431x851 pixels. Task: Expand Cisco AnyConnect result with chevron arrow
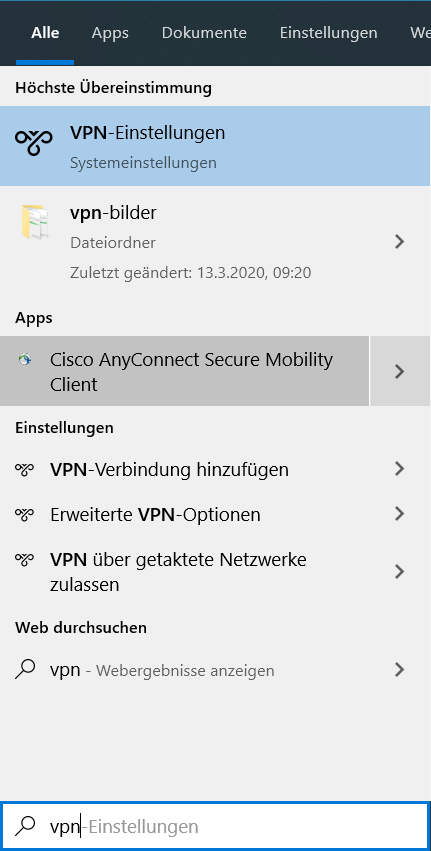point(400,371)
